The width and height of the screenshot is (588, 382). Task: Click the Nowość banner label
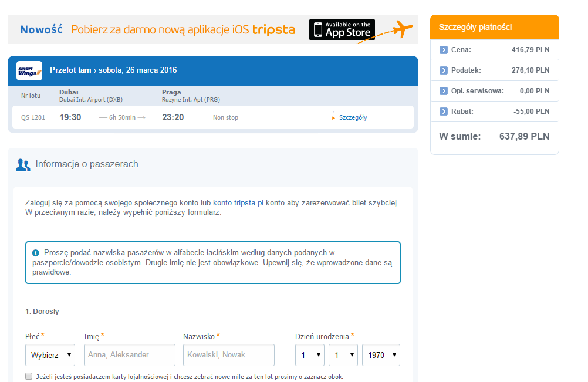(x=41, y=29)
